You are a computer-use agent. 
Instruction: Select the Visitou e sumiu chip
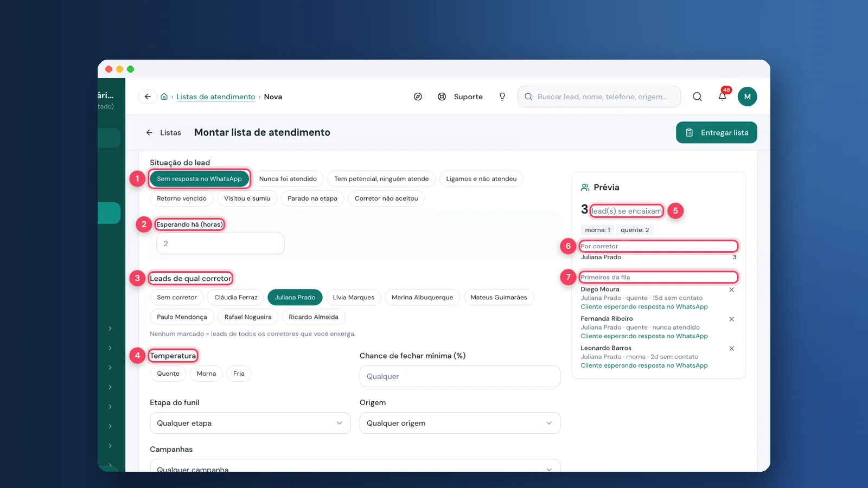click(247, 198)
